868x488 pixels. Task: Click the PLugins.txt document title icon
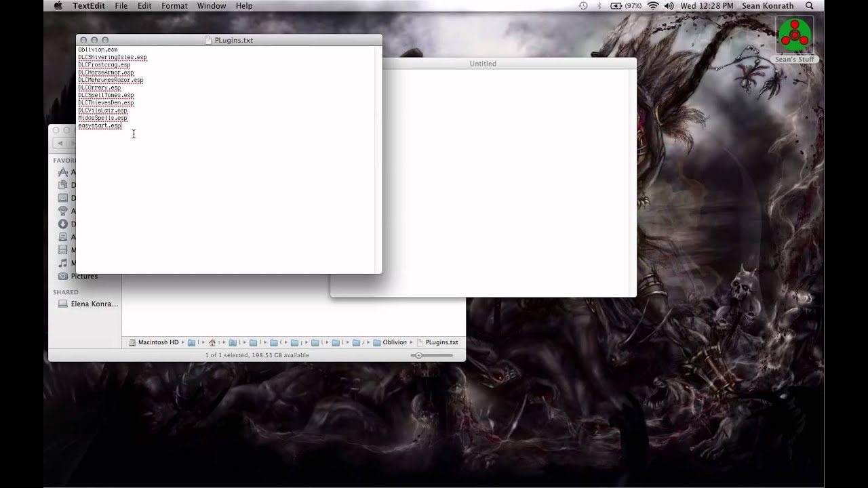tap(209, 40)
